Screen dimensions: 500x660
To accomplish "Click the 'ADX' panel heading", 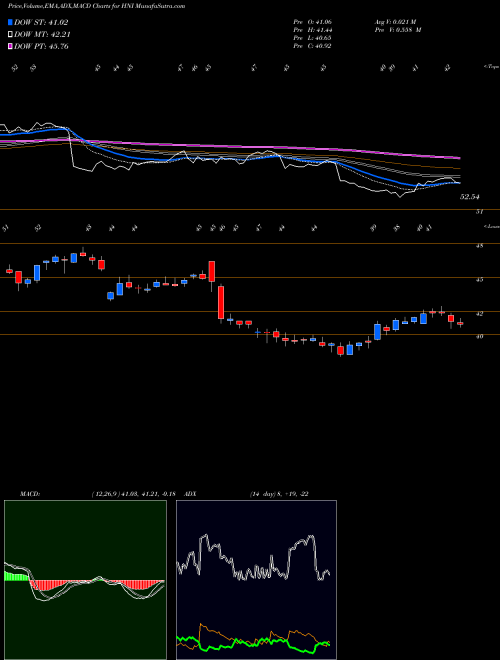I will tap(191, 494).
